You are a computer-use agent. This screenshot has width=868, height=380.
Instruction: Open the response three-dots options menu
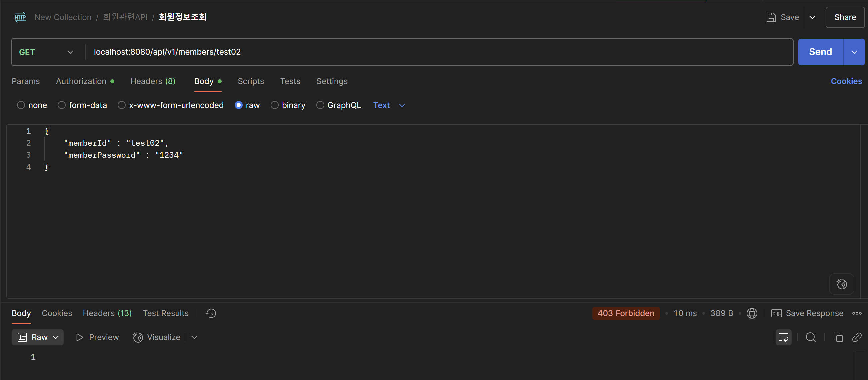tap(857, 313)
